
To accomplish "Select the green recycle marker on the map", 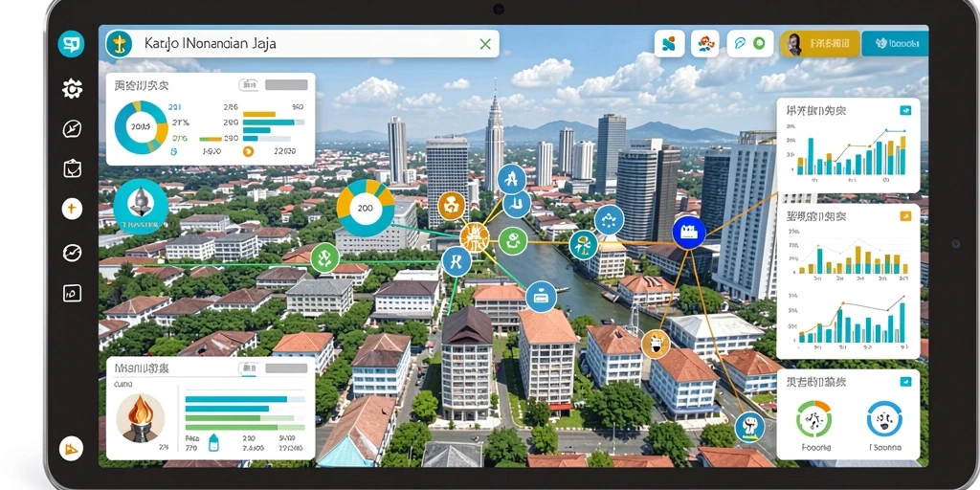I will tap(325, 257).
